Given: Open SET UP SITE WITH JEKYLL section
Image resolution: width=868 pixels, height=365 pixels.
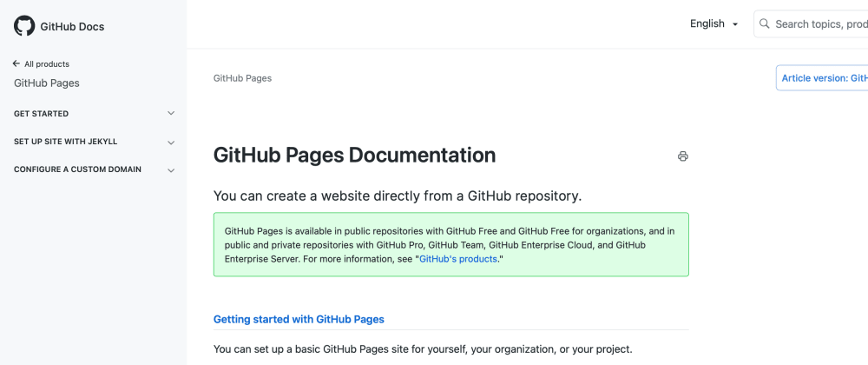Looking at the screenshot, I should [x=65, y=142].
